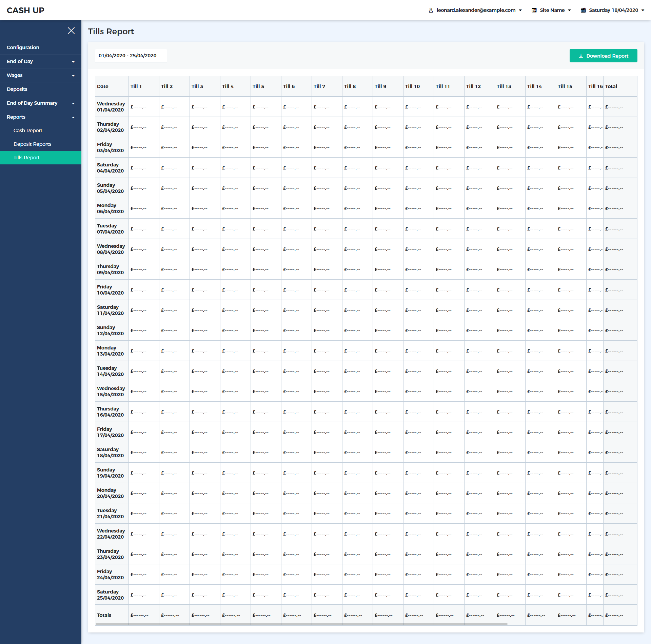Screen dimensions: 651x644
Task: Click the user profile icon
Action: [431, 10]
